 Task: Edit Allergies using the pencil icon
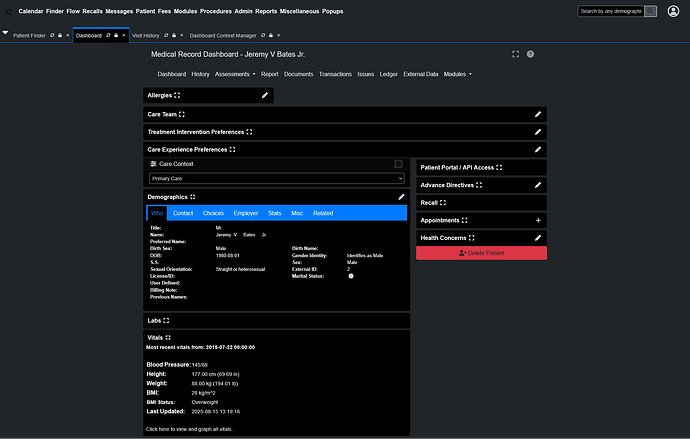[265, 95]
